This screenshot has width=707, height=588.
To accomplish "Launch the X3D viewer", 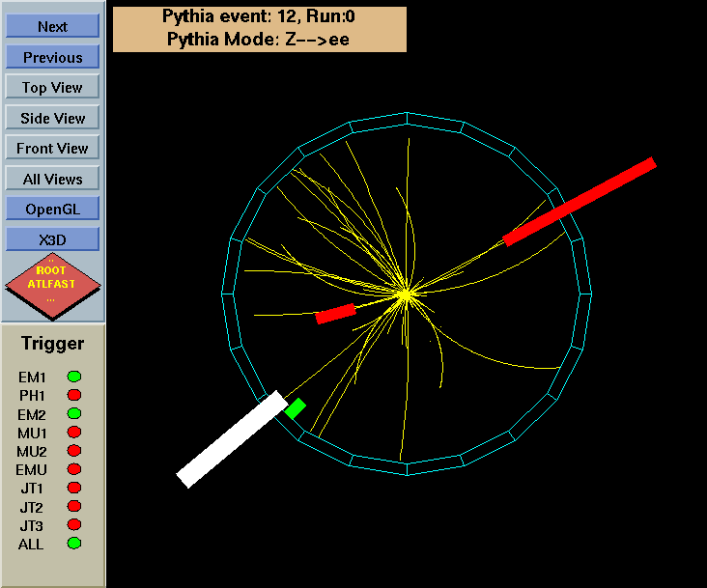I will [52, 239].
